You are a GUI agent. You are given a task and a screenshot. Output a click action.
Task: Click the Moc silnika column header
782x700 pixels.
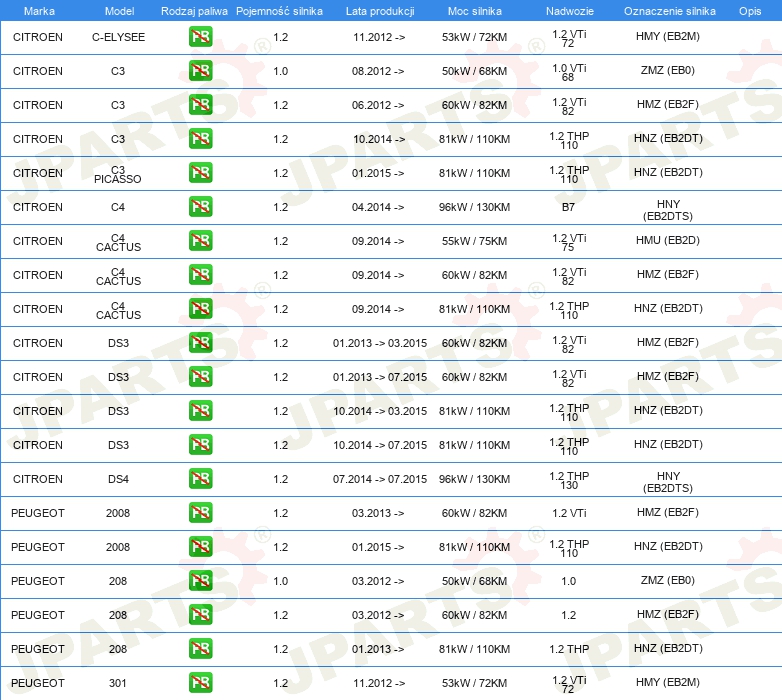(474, 11)
